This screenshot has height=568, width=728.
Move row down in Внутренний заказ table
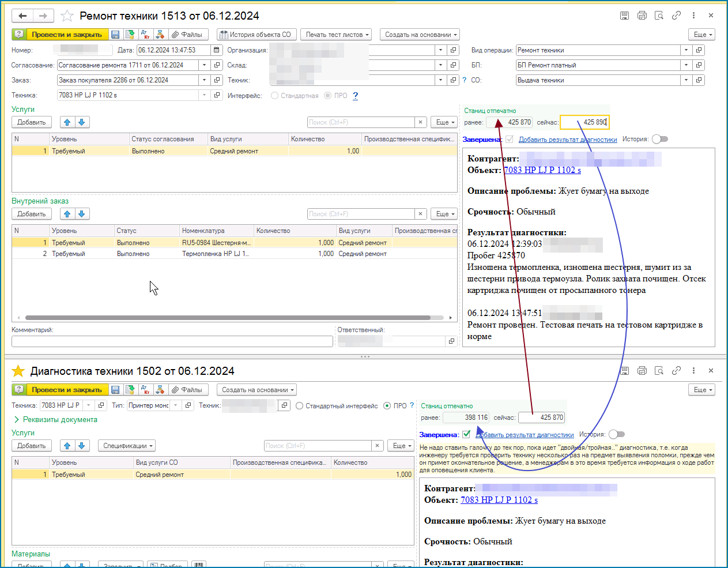tap(82, 214)
